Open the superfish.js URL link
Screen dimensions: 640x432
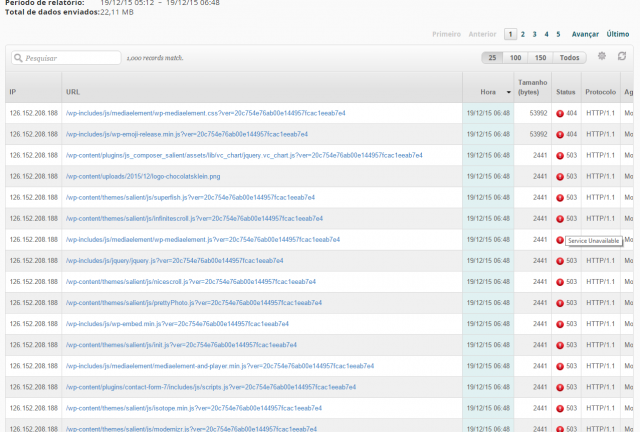coord(190,198)
